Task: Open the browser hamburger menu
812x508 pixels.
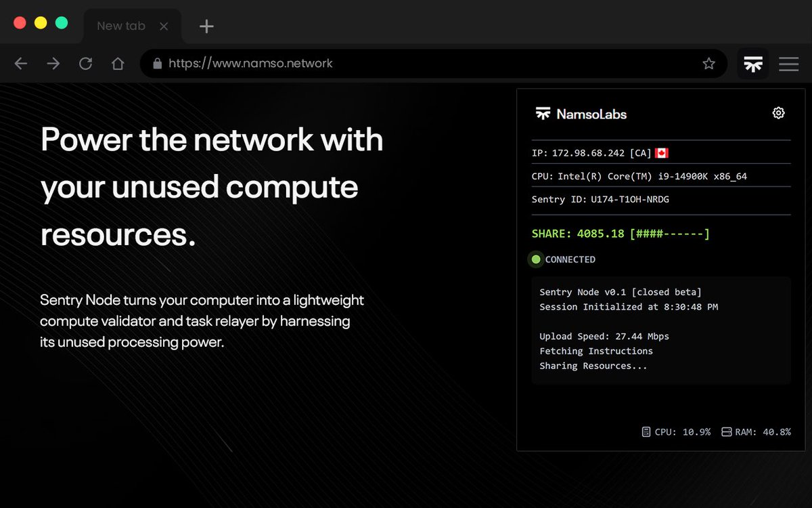Action: tap(788, 64)
